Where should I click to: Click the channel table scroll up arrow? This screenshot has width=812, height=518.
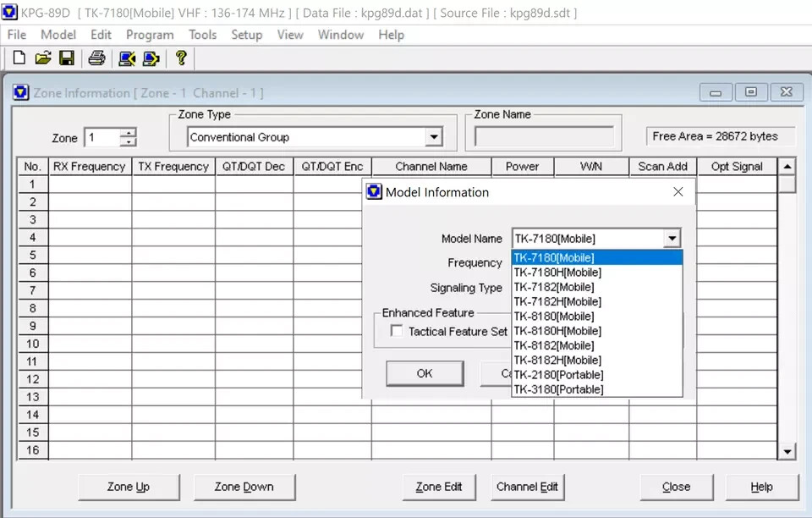[x=787, y=167]
